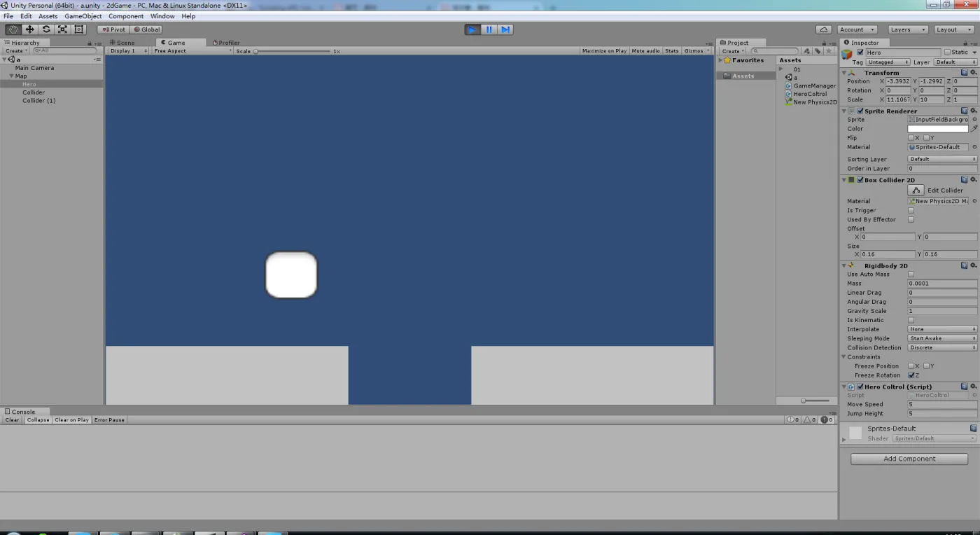
Task: Pause the running game
Action: [489, 29]
